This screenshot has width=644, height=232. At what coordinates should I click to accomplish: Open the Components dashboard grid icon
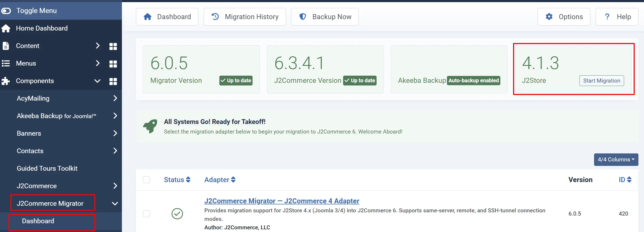point(113,81)
